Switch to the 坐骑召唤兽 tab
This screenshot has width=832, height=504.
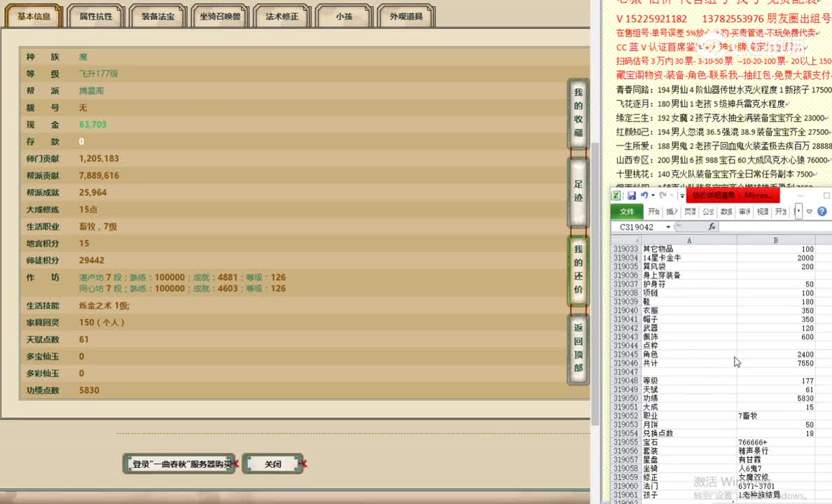(x=220, y=15)
